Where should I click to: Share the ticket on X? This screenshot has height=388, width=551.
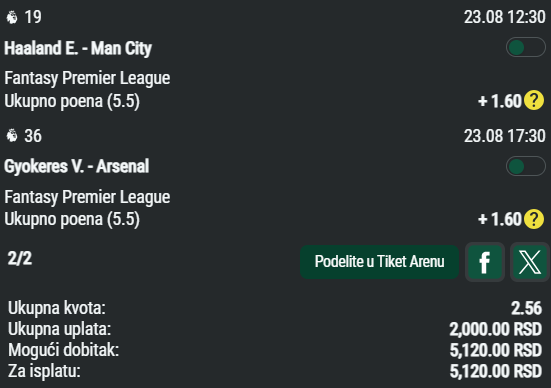pyautogui.click(x=530, y=262)
